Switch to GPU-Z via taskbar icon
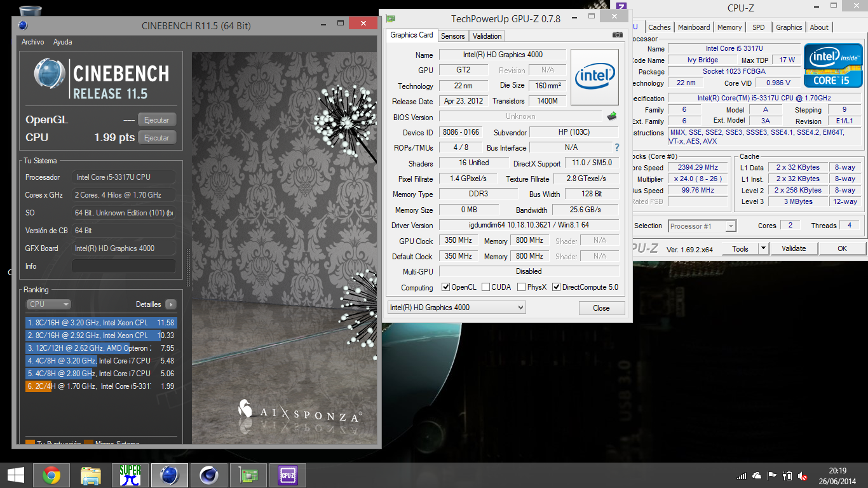Viewport: 868px width, 488px height. click(x=248, y=475)
